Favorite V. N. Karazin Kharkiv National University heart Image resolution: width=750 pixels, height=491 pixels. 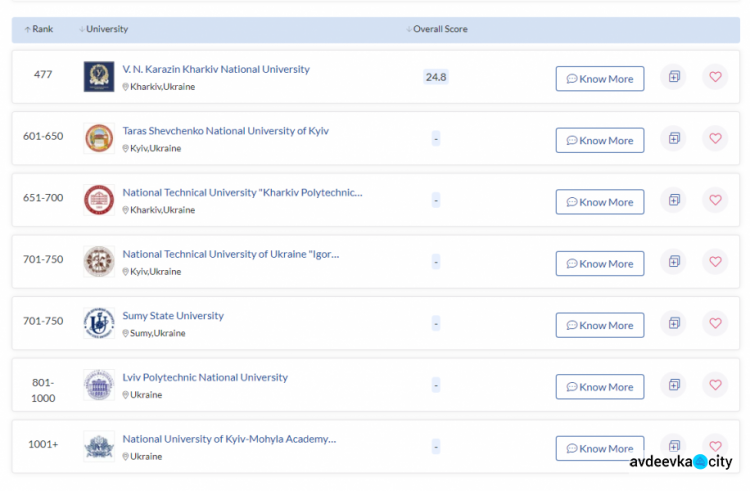(714, 77)
